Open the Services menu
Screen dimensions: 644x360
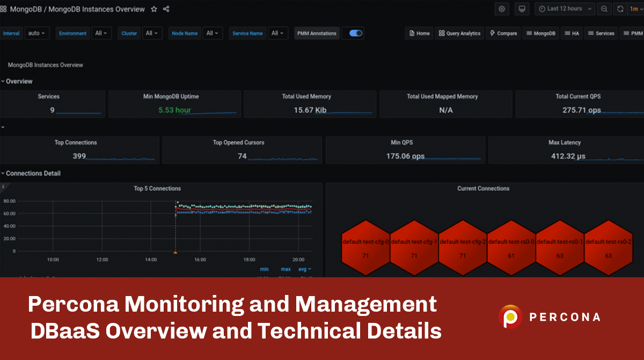tap(601, 33)
